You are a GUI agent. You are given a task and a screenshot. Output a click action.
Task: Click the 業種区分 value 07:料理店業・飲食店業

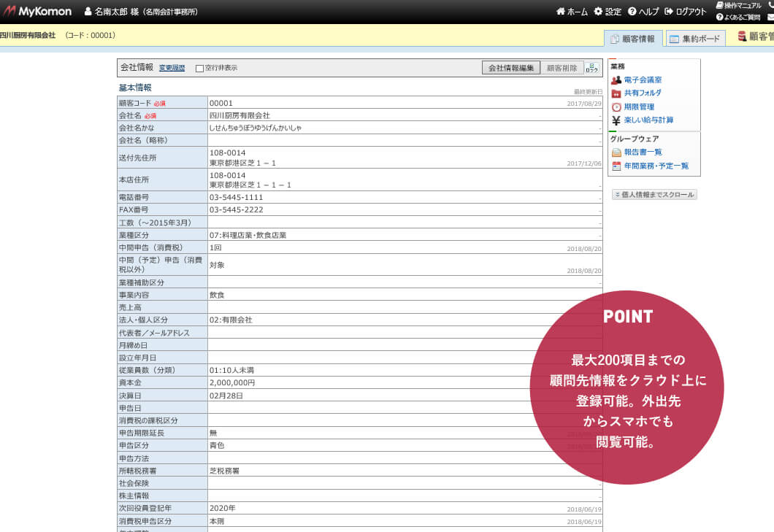(x=248, y=236)
